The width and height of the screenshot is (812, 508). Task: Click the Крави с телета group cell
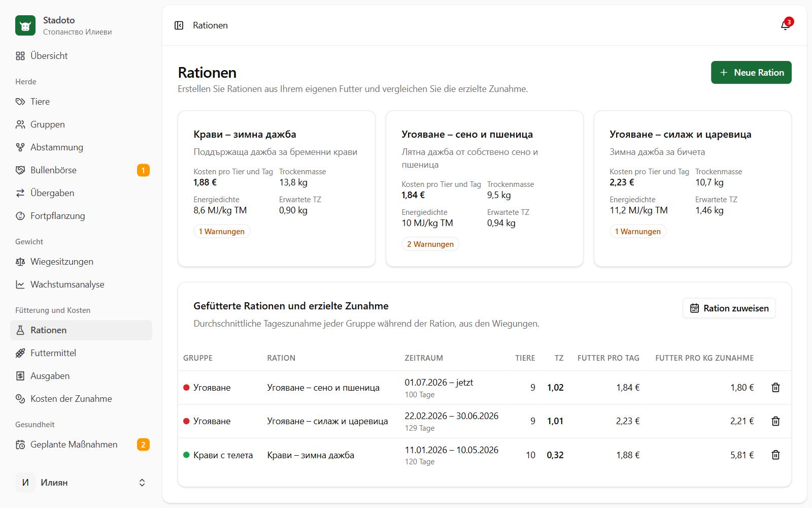pyautogui.click(x=218, y=455)
